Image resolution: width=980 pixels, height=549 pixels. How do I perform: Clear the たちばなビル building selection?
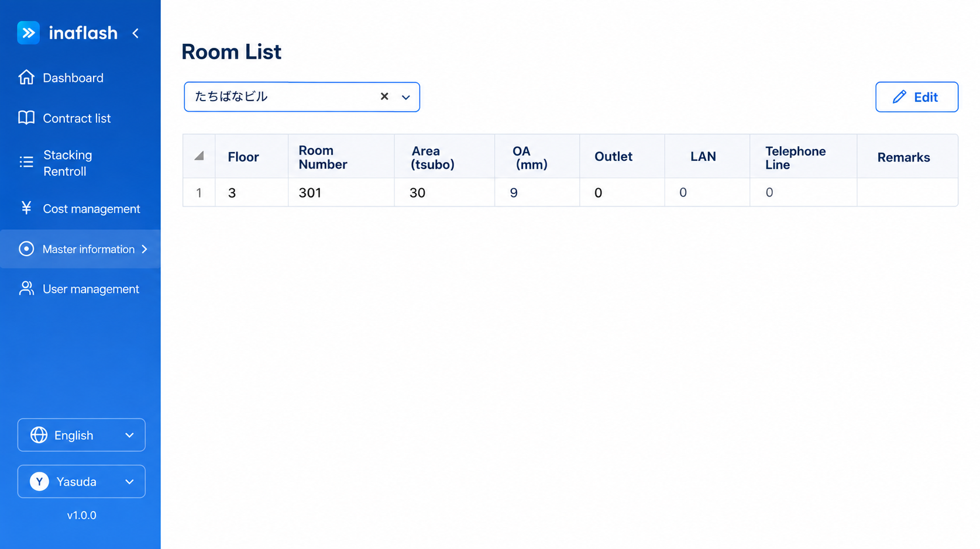(x=384, y=96)
